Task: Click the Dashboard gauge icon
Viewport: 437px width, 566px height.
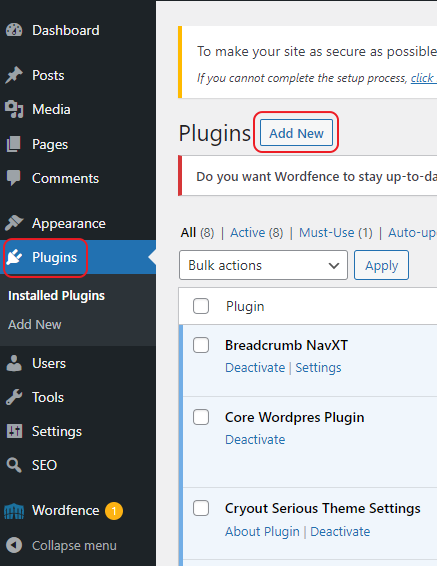Action: click(x=14, y=30)
